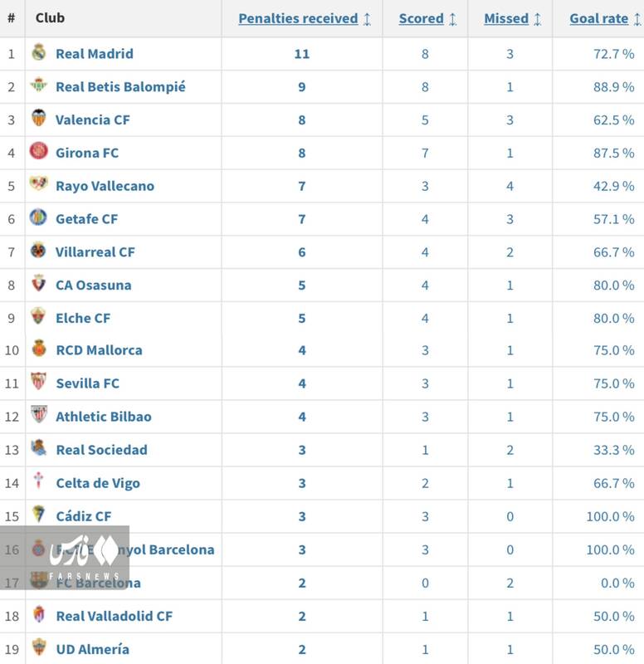The height and width of the screenshot is (664, 644).
Task: Click the Villarreal CF crest icon
Action: click(39, 250)
